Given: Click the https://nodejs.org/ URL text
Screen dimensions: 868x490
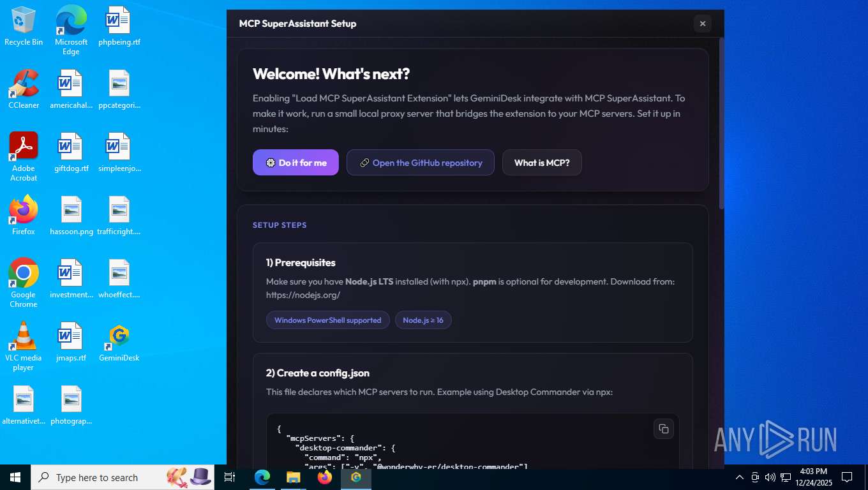Looking at the screenshot, I should pyautogui.click(x=303, y=295).
